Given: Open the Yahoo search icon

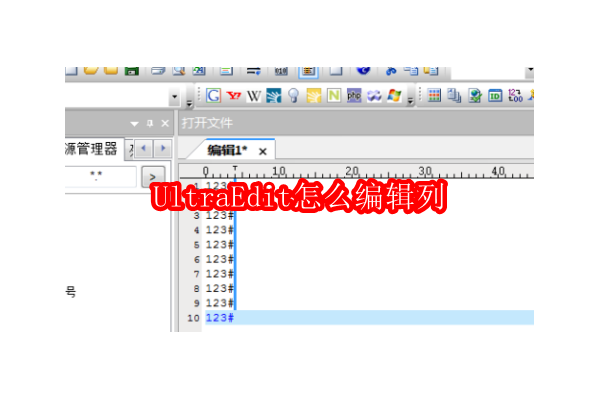Looking at the screenshot, I should tap(233, 95).
